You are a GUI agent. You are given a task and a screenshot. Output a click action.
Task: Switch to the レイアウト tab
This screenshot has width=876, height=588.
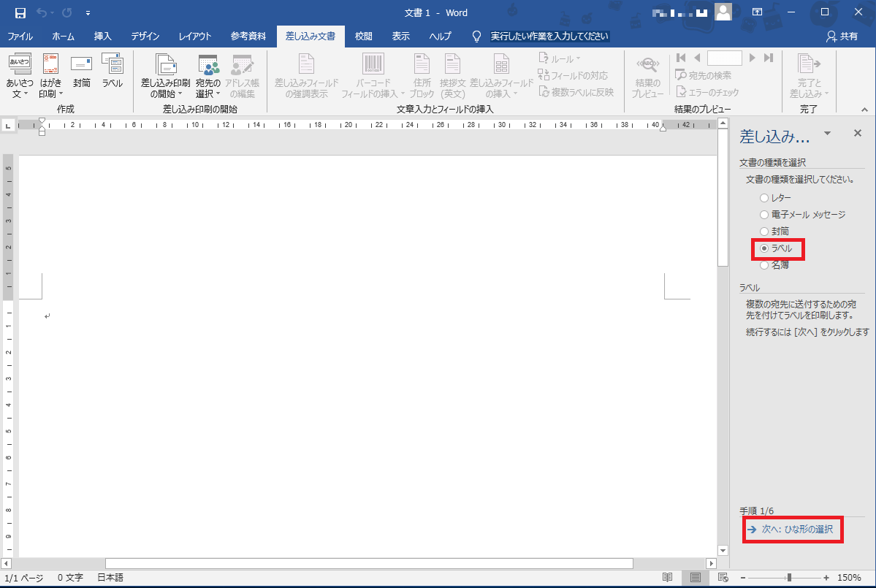[x=195, y=36]
